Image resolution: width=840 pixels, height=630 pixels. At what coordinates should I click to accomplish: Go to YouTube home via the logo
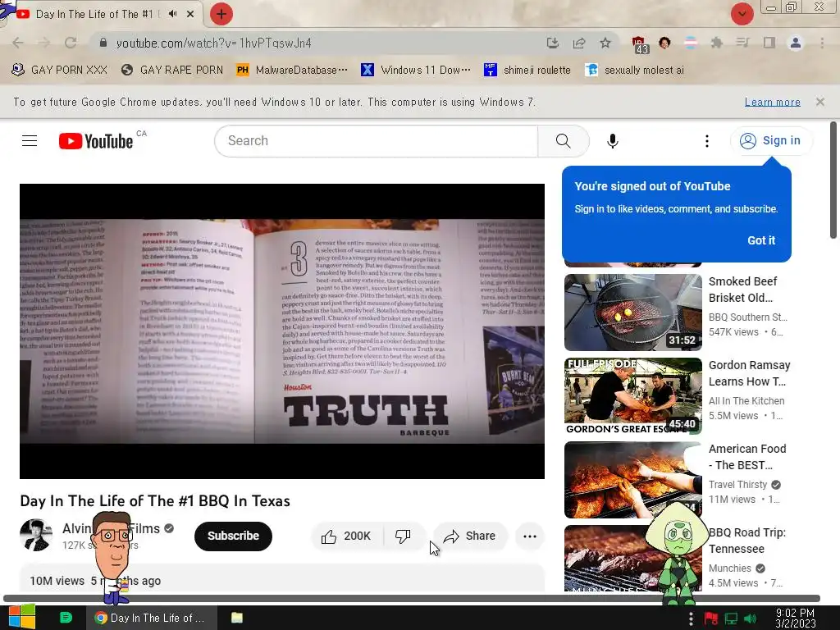[x=96, y=141]
